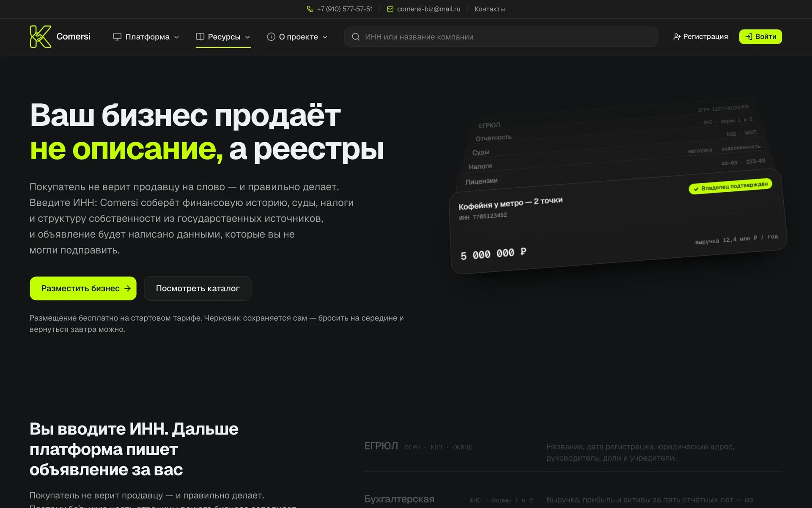Click the Comersi logo icon
Image resolution: width=812 pixels, height=508 pixels.
[41, 36]
